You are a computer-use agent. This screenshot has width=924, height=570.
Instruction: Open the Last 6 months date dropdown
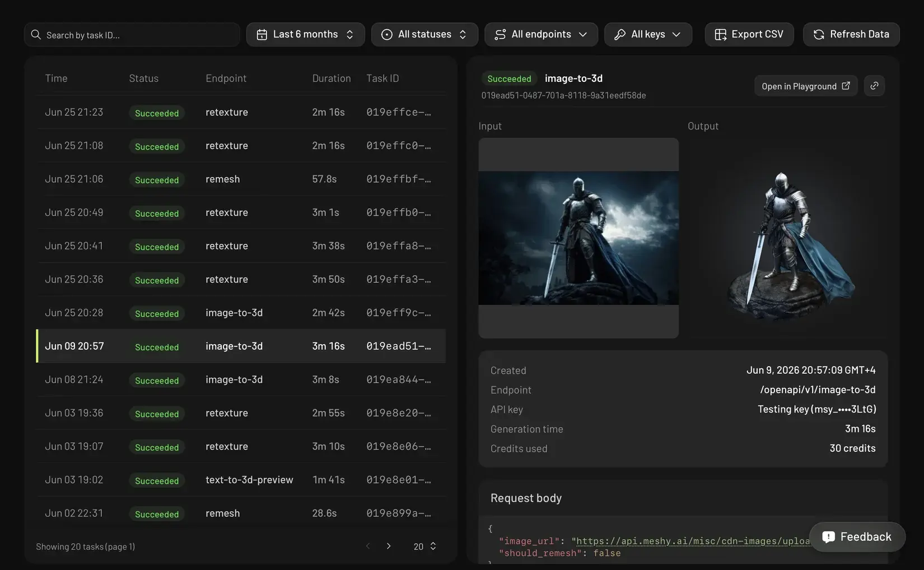[305, 34]
